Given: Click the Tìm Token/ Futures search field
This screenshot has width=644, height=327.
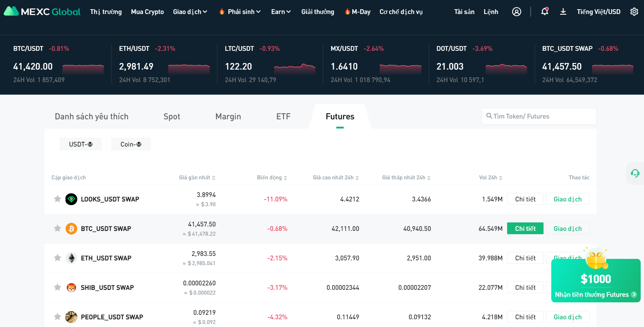Looking at the screenshot, I should point(539,116).
